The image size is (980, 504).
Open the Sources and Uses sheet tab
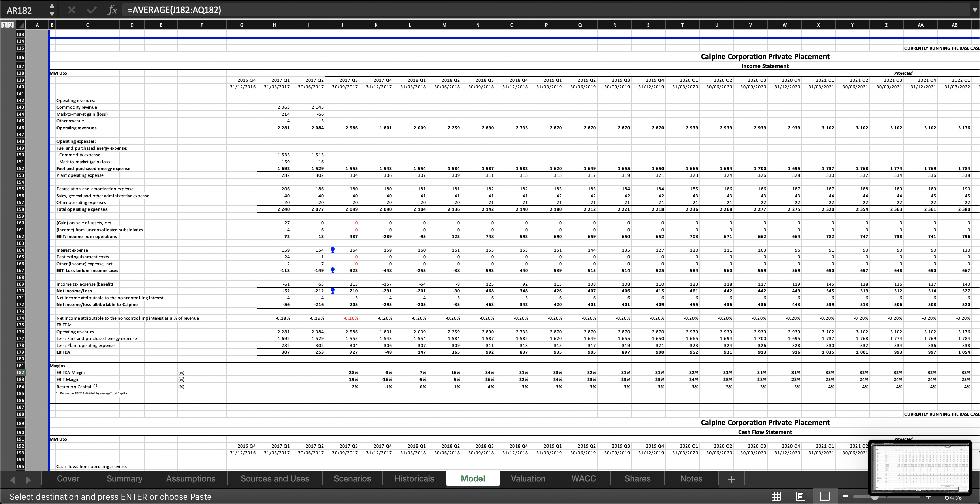275,478
